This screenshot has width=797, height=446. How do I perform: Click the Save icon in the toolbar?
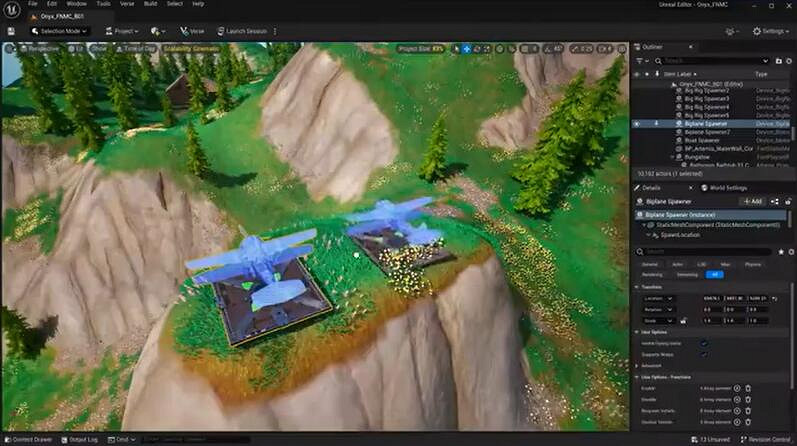pos(11,31)
